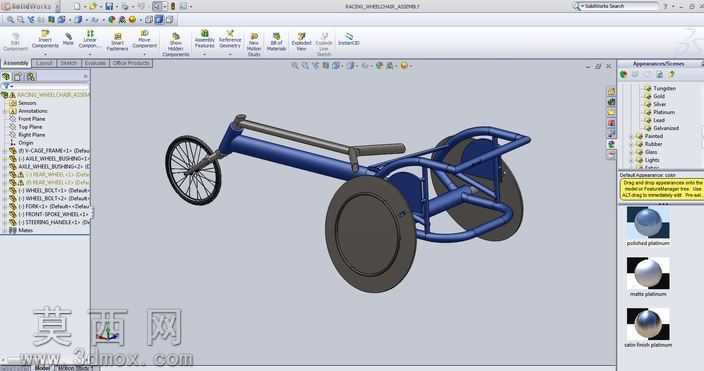
Task: Expand the Rubber appearances folder
Action: [x=631, y=144]
